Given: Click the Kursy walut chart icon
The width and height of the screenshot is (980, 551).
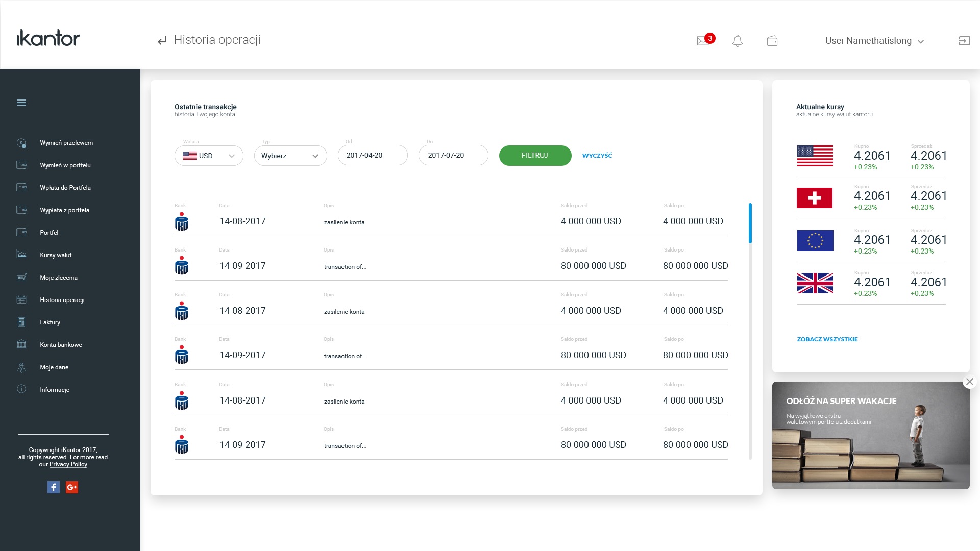Looking at the screenshot, I should click(x=21, y=255).
